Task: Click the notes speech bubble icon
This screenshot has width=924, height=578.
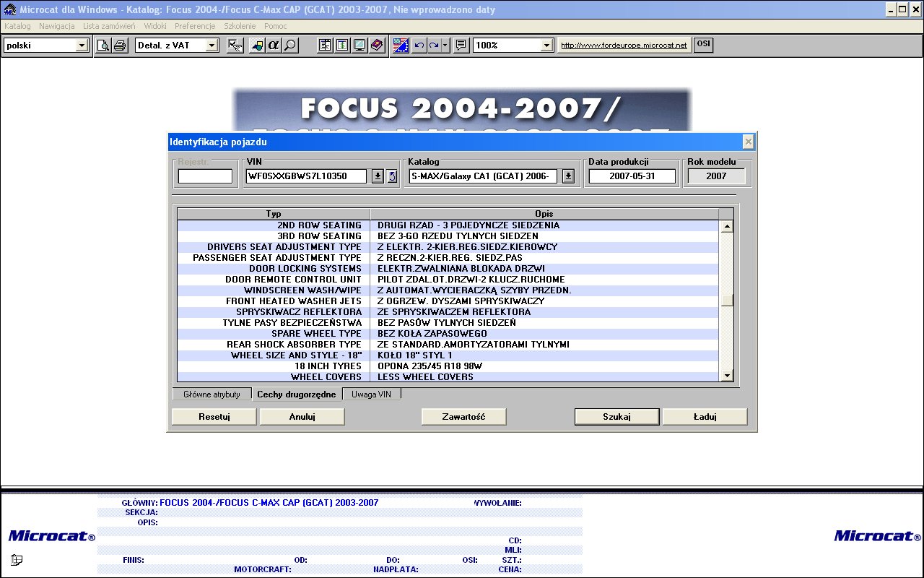Action: point(461,46)
